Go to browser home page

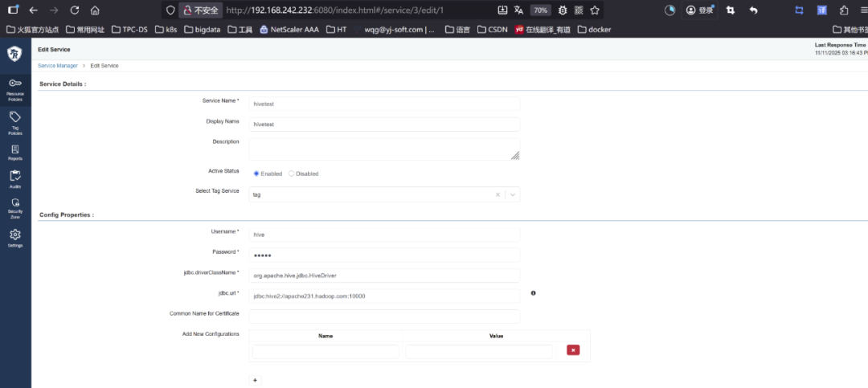(x=95, y=10)
